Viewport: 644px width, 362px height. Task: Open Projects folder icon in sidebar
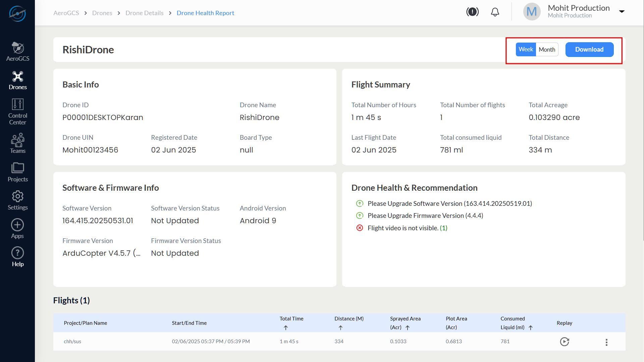[x=17, y=172]
